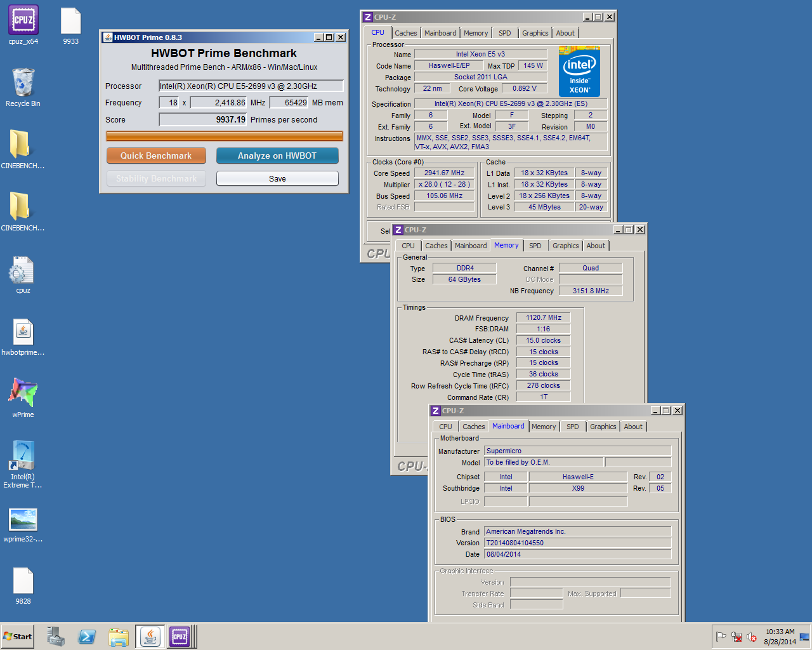
Task: Click the Southbridge X99 field
Action: point(578,488)
